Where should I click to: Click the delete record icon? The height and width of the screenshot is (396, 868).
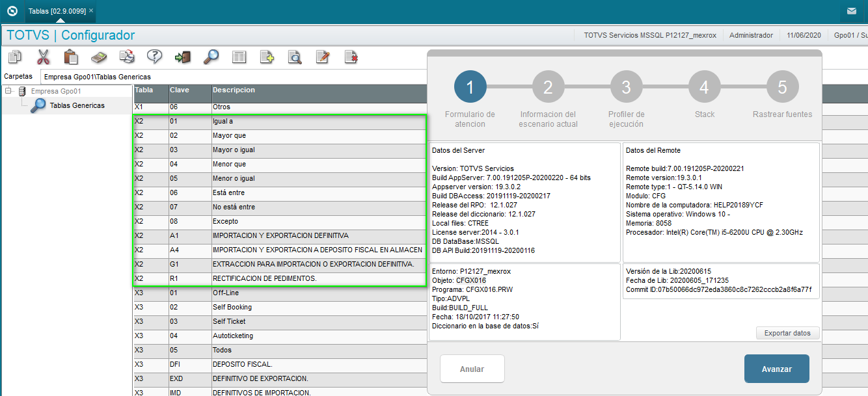(351, 57)
